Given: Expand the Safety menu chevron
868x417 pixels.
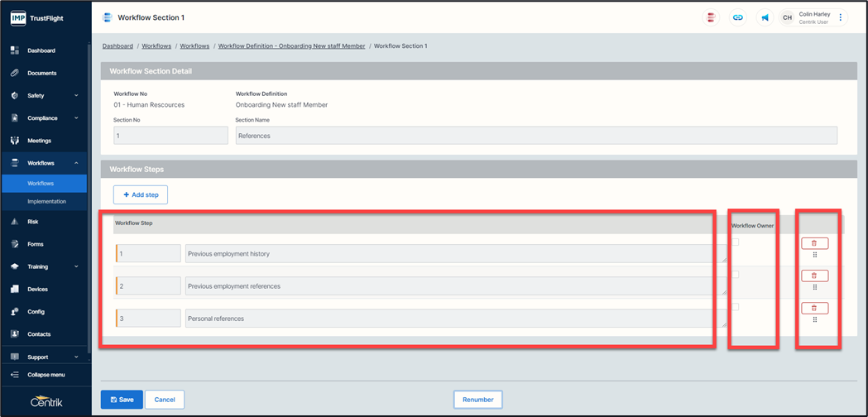Looking at the screenshot, I should (76, 95).
